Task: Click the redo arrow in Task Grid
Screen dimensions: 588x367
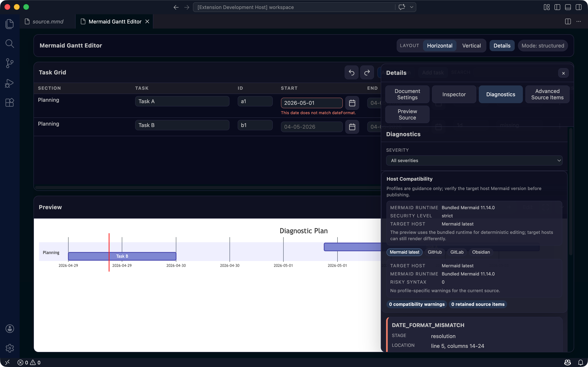Action: (x=367, y=72)
